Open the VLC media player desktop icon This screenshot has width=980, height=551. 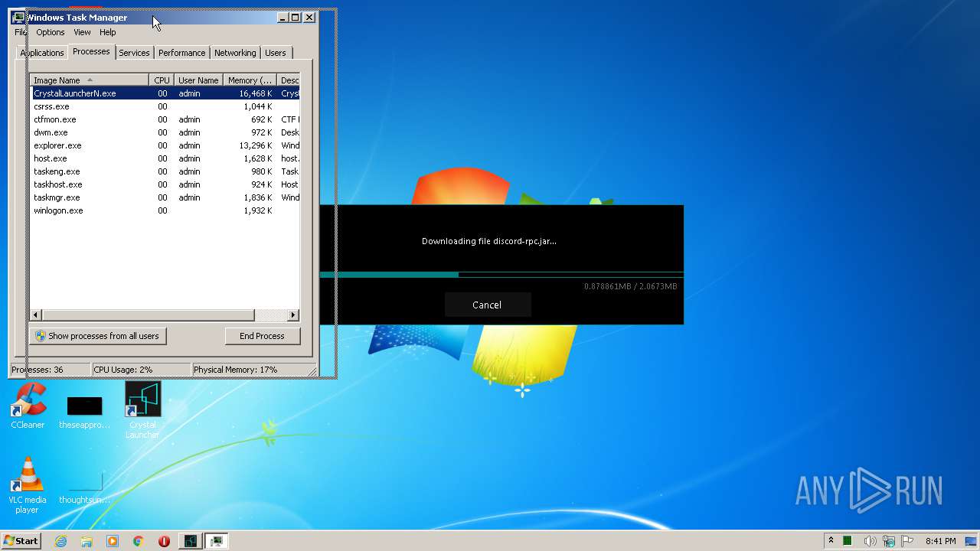[27, 484]
